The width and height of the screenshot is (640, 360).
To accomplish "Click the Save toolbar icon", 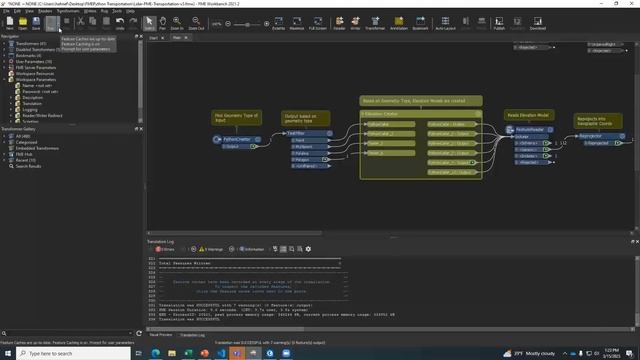I will click(36, 23).
